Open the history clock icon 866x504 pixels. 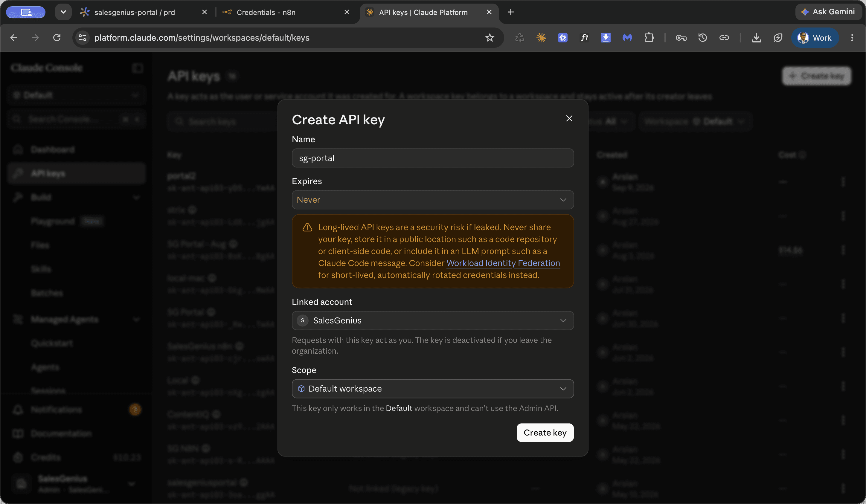pos(702,38)
